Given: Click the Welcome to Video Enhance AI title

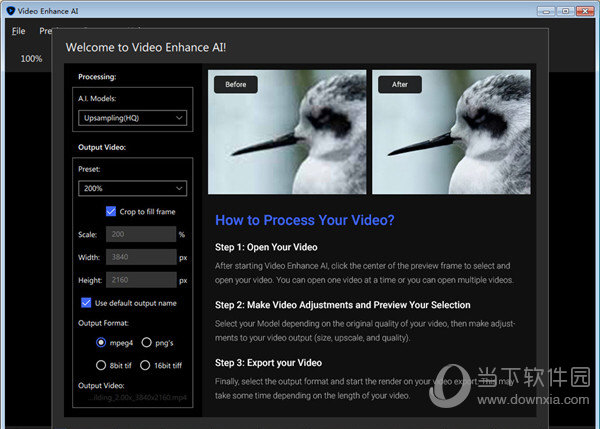Looking at the screenshot, I should 146,47.
